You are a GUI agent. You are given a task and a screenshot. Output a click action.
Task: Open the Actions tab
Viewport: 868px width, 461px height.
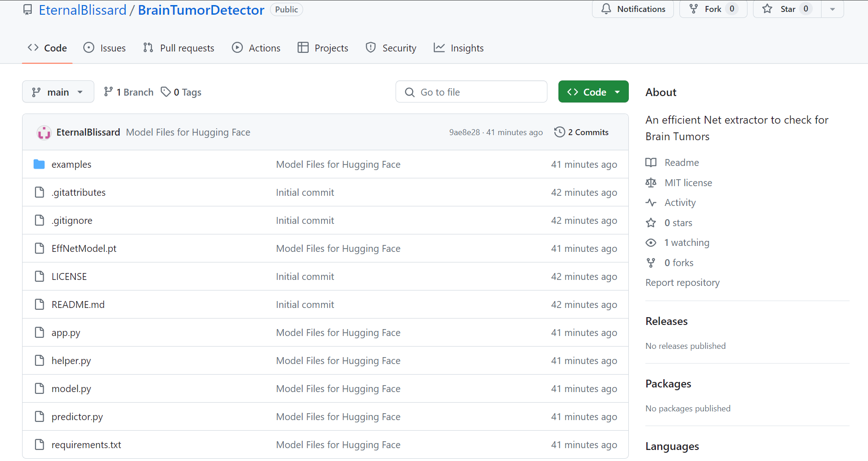(256, 48)
